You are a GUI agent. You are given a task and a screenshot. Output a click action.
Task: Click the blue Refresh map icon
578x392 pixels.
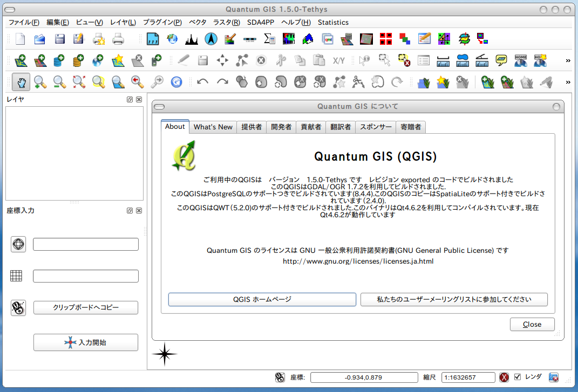[x=176, y=82]
